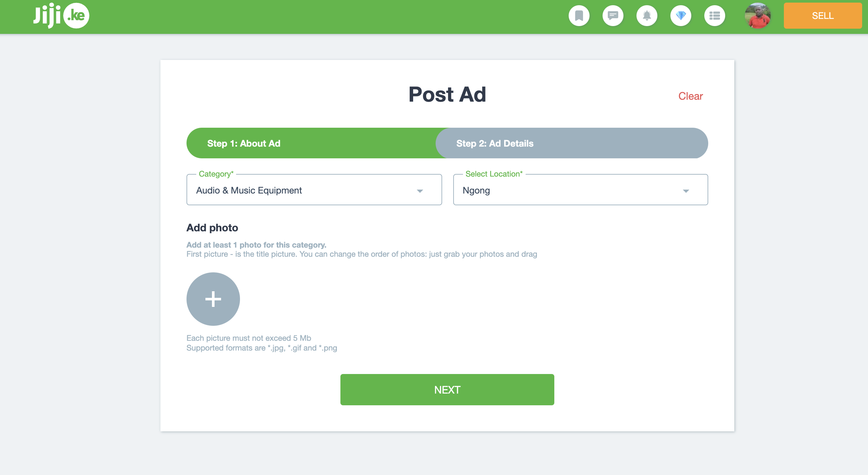The height and width of the screenshot is (475, 868).
Task: Click the Post Ad heading
Action: (447, 94)
